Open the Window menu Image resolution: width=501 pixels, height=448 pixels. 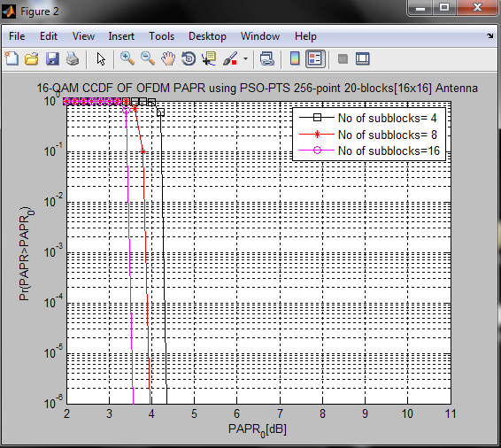click(260, 36)
